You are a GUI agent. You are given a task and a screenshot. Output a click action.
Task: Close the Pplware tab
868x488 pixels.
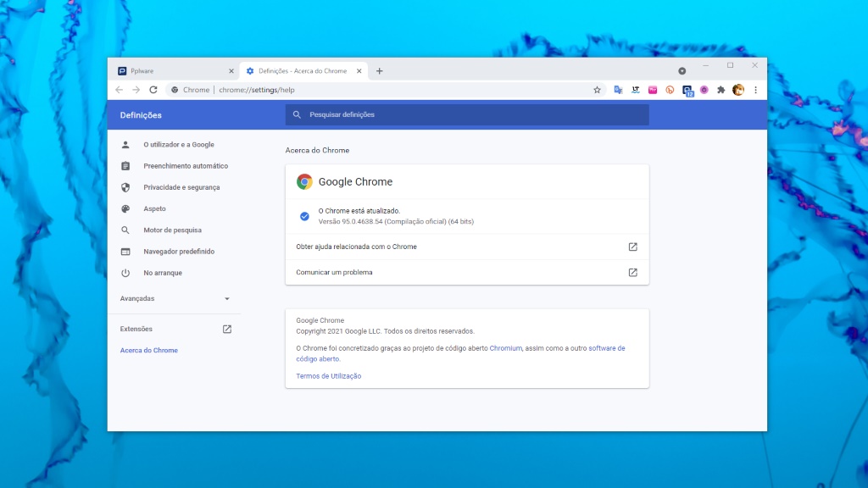231,71
